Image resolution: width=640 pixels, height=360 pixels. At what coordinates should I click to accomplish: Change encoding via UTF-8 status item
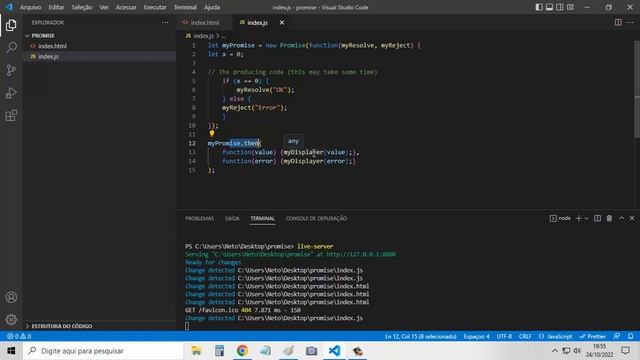coord(504,336)
